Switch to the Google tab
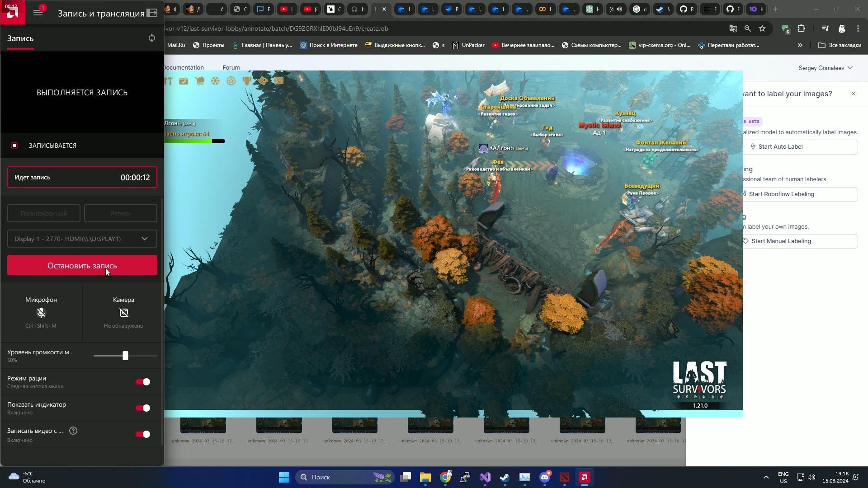Screen dimensions: 868x488 [639, 9]
